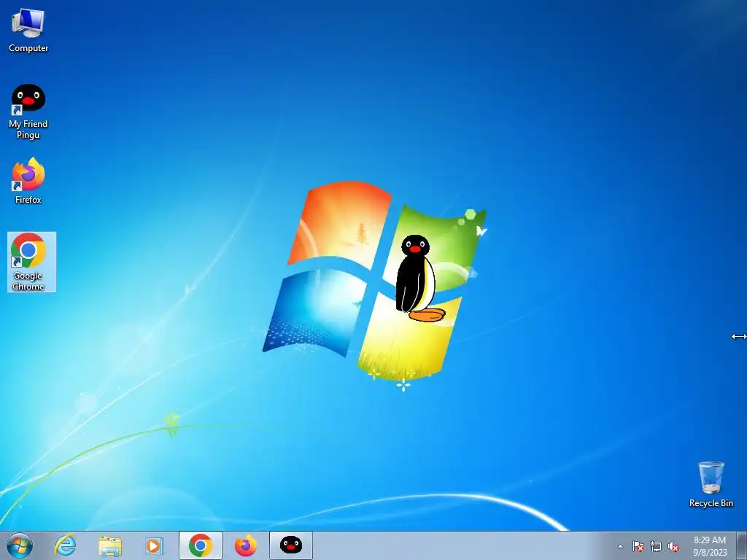Open the Action Center flag icon

click(x=638, y=547)
